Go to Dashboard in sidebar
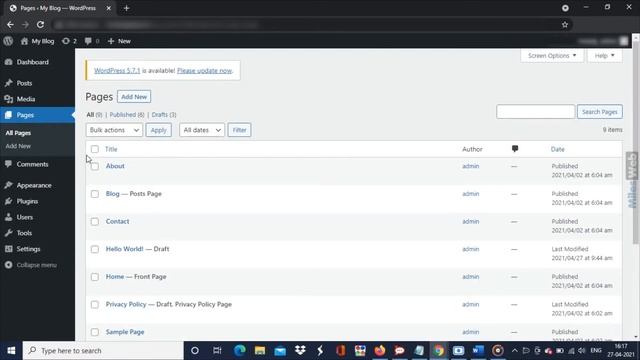 coord(33,62)
